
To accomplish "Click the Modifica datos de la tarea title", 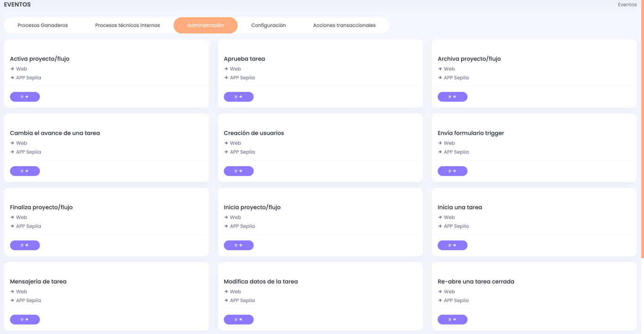I will (x=261, y=281).
